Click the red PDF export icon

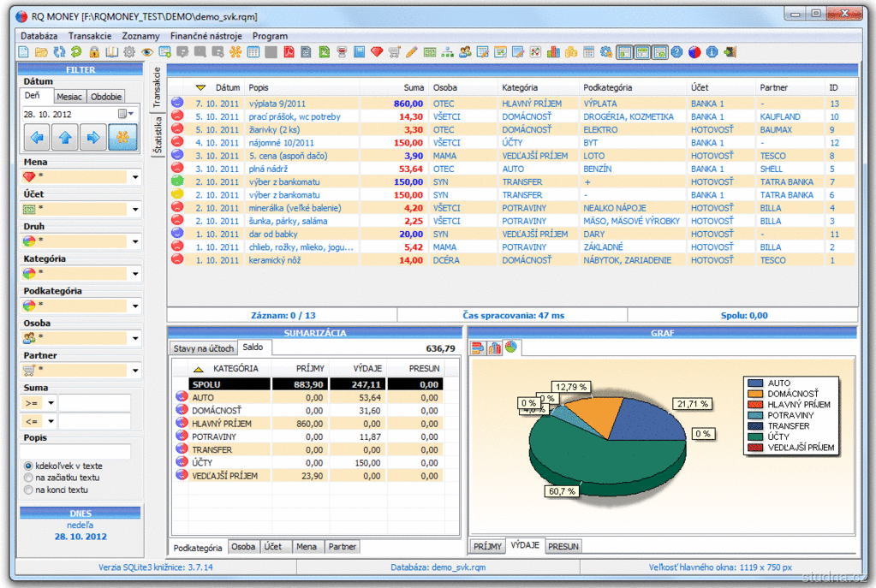pyautogui.click(x=289, y=52)
